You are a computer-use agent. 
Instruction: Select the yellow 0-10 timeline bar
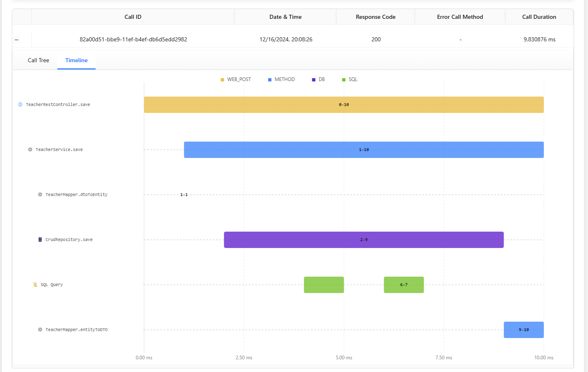344,105
